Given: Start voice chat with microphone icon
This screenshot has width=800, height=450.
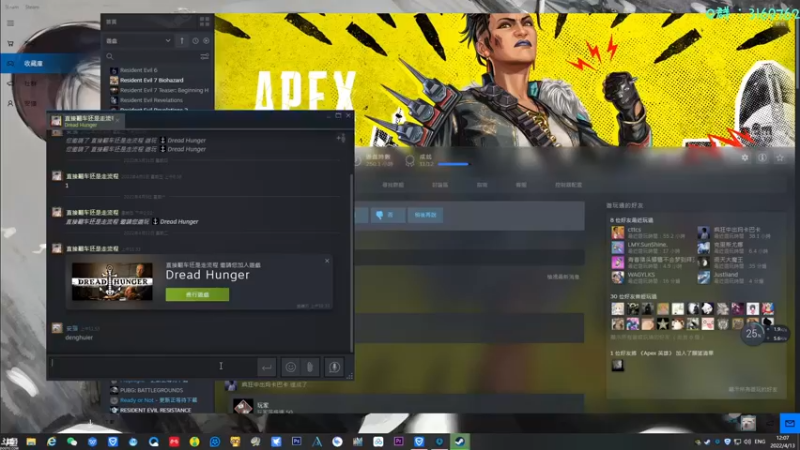Looking at the screenshot, I should [334, 367].
